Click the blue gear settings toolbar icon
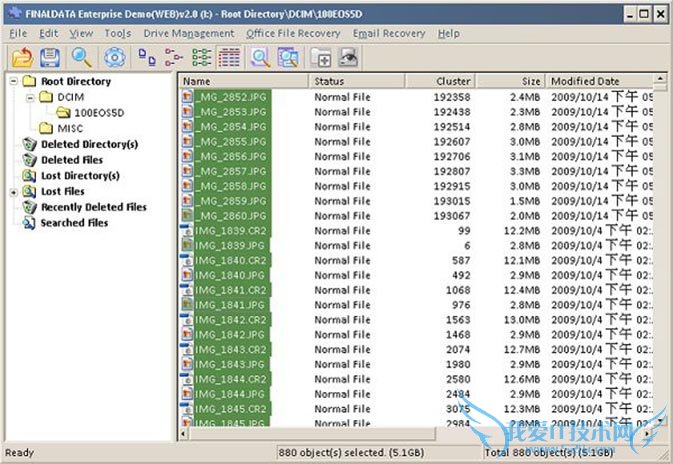This screenshot has height=464, width=673. tap(115, 57)
